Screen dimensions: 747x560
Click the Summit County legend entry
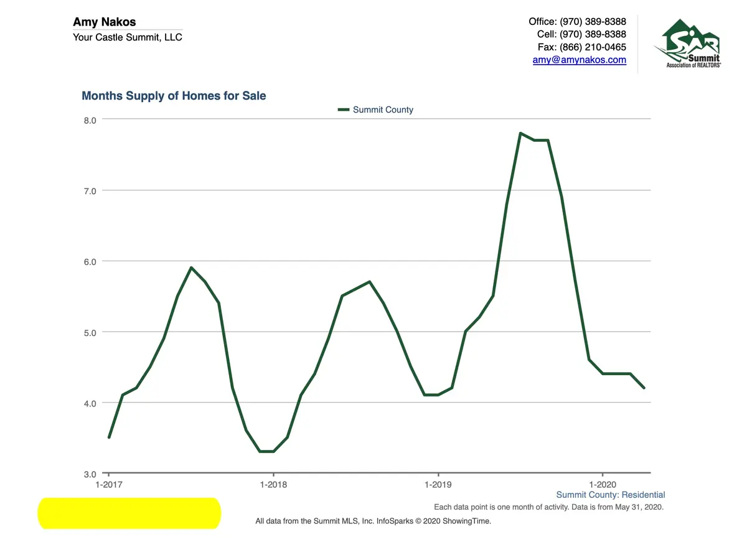coord(375,110)
